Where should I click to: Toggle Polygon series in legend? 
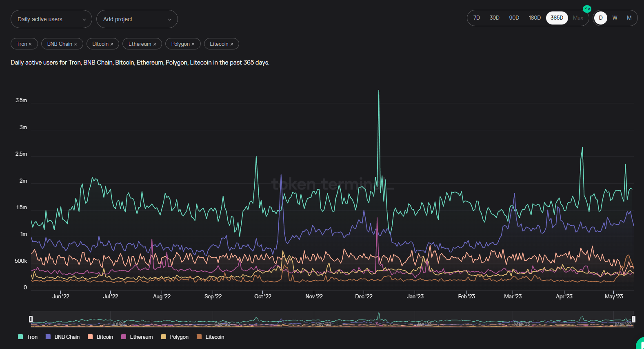point(175,337)
